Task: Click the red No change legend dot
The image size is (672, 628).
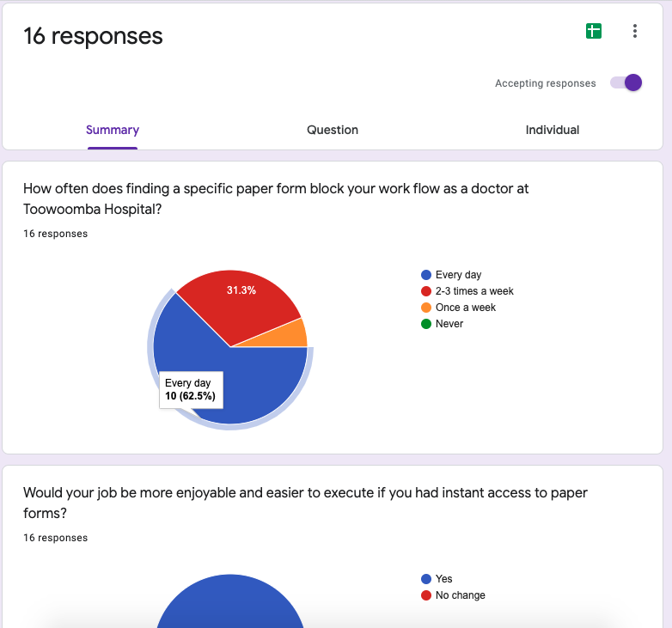Action: [426, 595]
